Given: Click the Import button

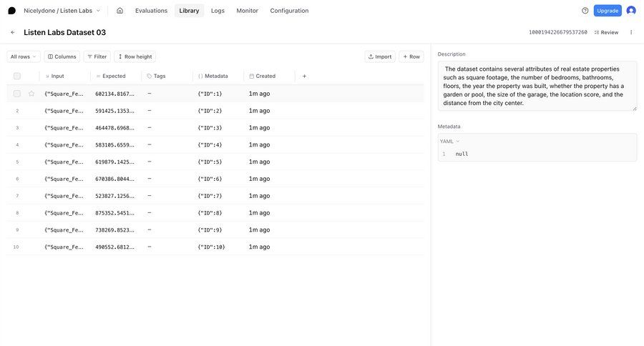Looking at the screenshot, I should (380, 56).
